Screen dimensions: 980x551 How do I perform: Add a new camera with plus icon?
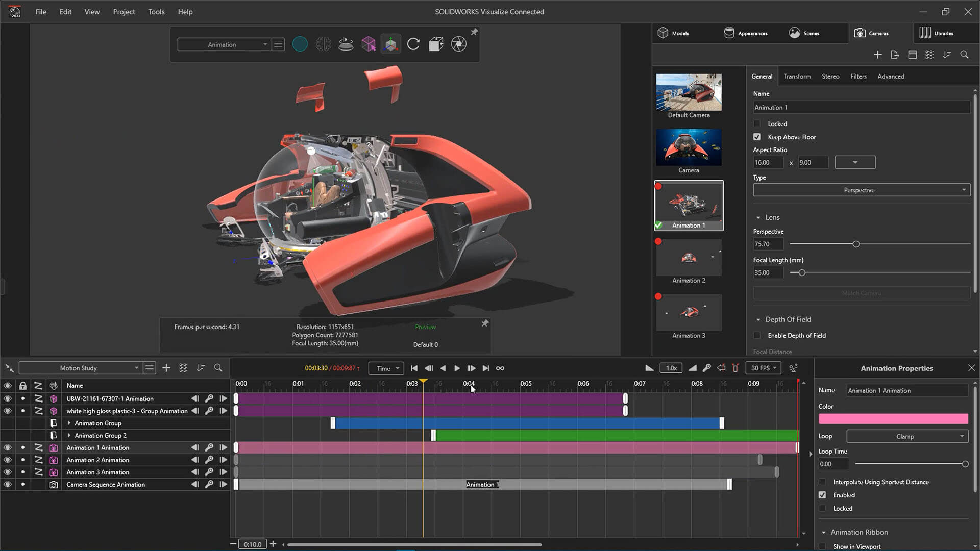point(877,55)
